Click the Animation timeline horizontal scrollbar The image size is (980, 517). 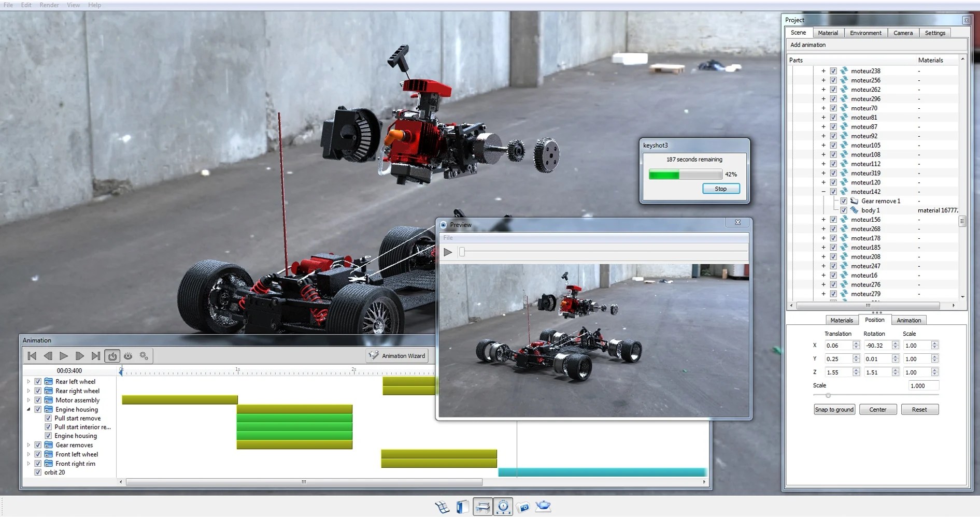pyautogui.click(x=304, y=482)
